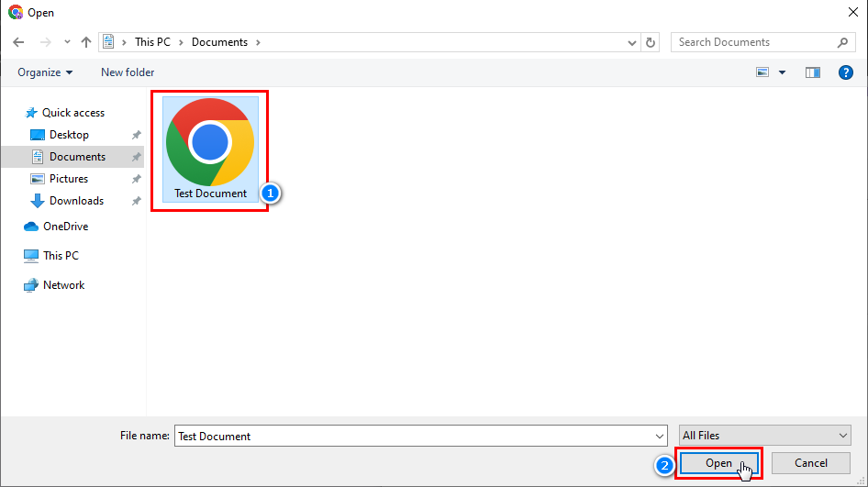Screen dimensions: 868x487
Task: Open Pictures in the navigation pane
Action: click(x=69, y=179)
